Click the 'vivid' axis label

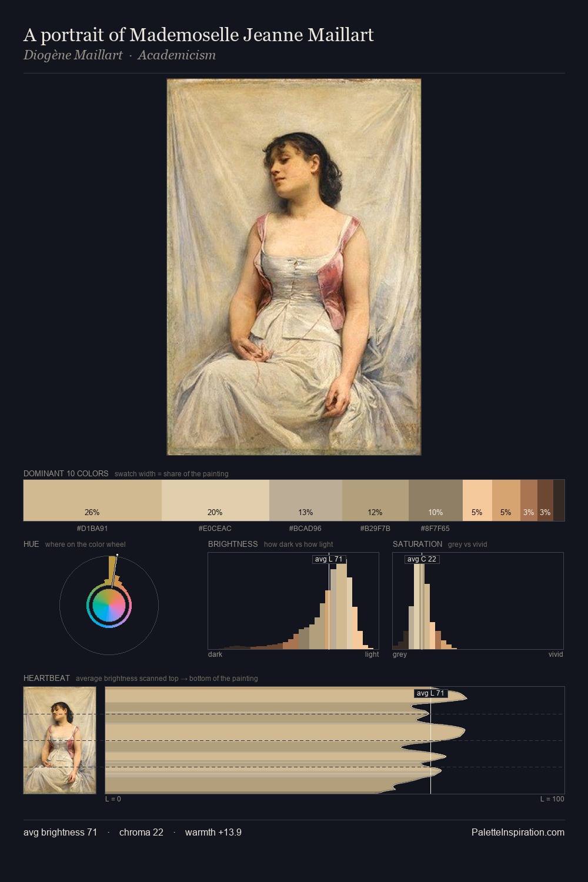pos(556,654)
